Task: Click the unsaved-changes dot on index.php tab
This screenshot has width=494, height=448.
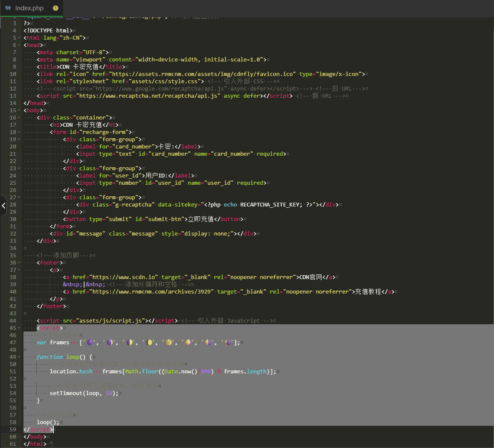Action: coord(55,8)
